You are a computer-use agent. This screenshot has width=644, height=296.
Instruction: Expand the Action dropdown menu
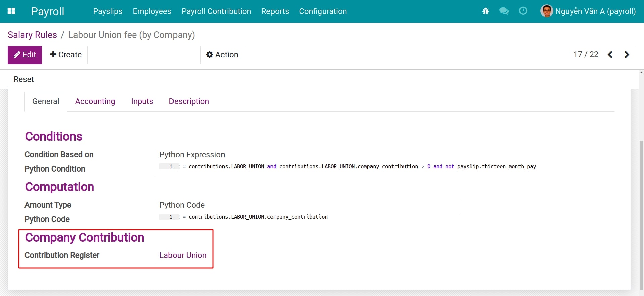coord(223,55)
